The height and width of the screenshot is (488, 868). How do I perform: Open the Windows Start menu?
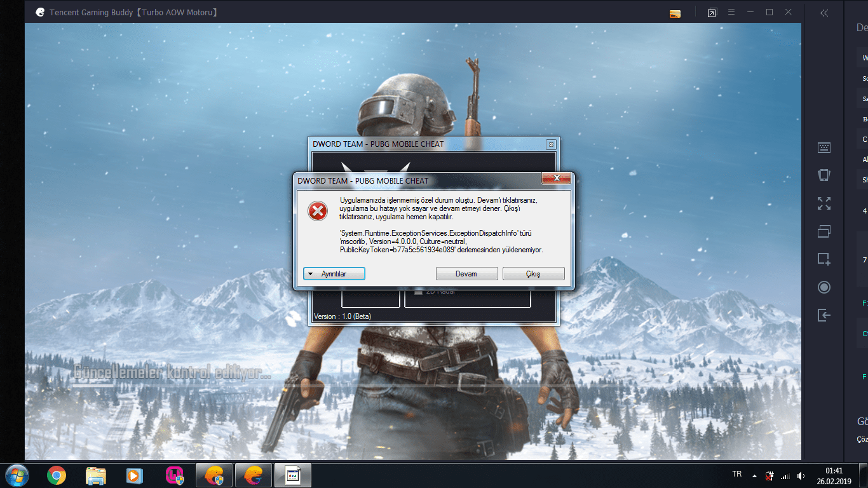tap(17, 475)
